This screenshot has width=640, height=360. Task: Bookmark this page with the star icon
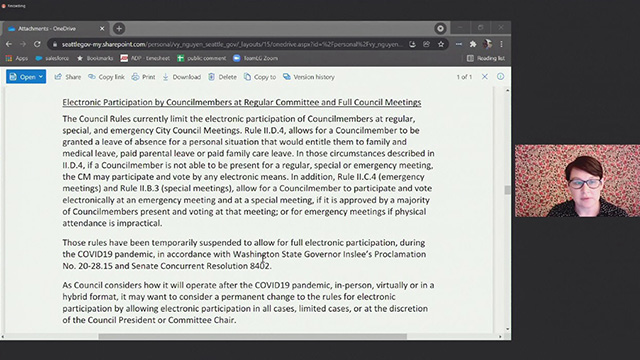(441, 44)
